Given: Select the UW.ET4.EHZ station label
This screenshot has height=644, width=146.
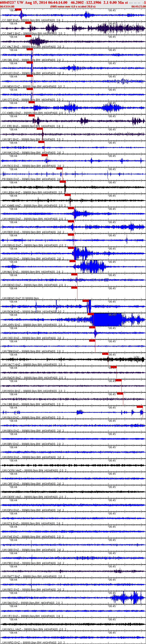Looking at the screenshot, I should 33,524.
